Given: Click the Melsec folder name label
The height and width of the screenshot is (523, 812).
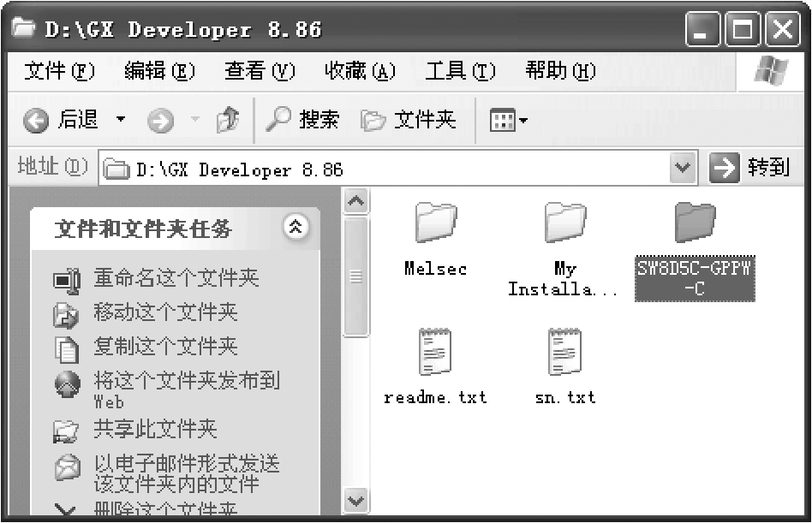Looking at the screenshot, I should pyautogui.click(x=436, y=269).
